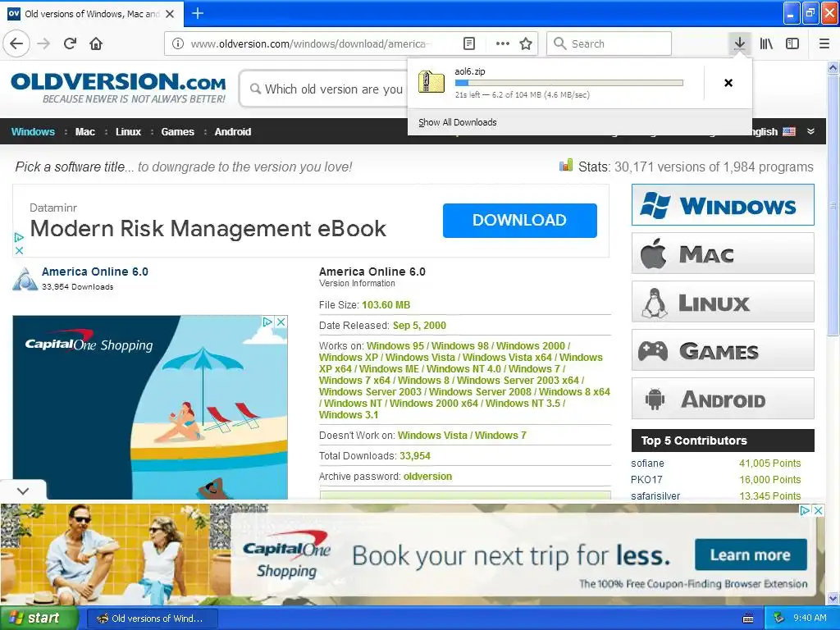Click AdChoices icon on beach ad
The width and height of the screenshot is (840, 630).
pyautogui.click(x=267, y=322)
